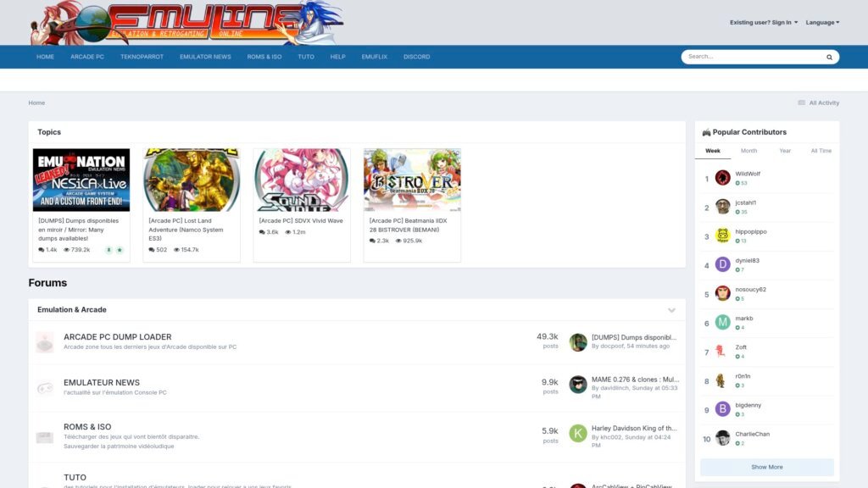Click the featured star badge on DUMPS topic
The height and width of the screenshot is (488, 868).
(x=120, y=250)
